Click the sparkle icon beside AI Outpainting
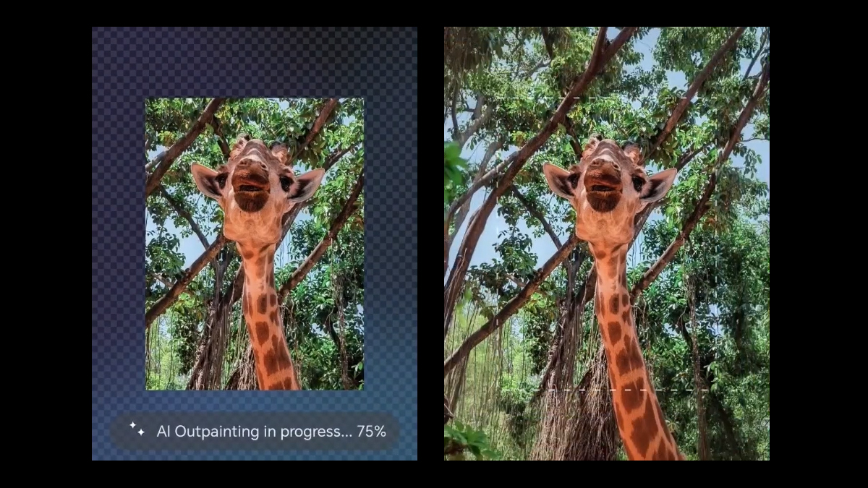This screenshot has height=488, width=868. (137, 429)
